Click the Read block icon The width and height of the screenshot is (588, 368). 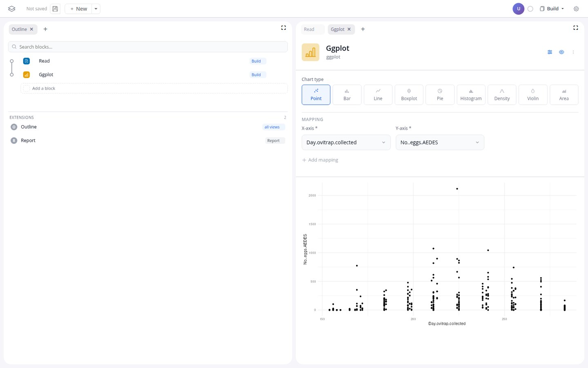pyautogui.click(x=27, y=61)
